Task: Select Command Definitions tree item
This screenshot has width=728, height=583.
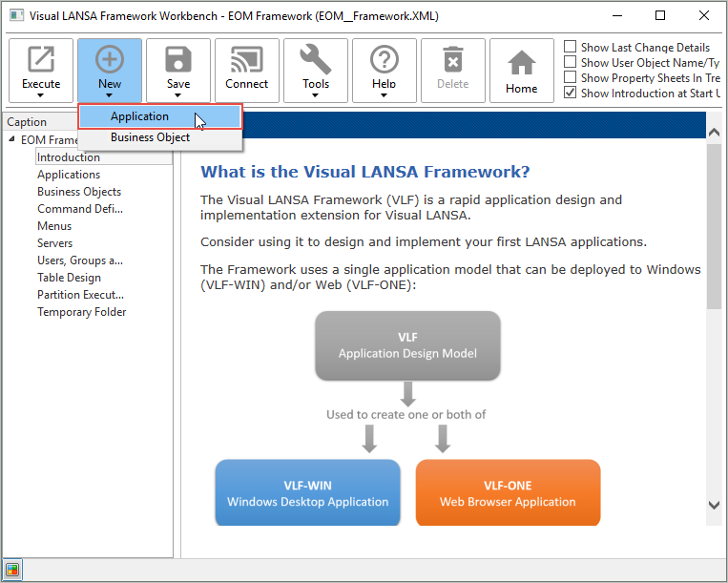Action: point(80,209)
